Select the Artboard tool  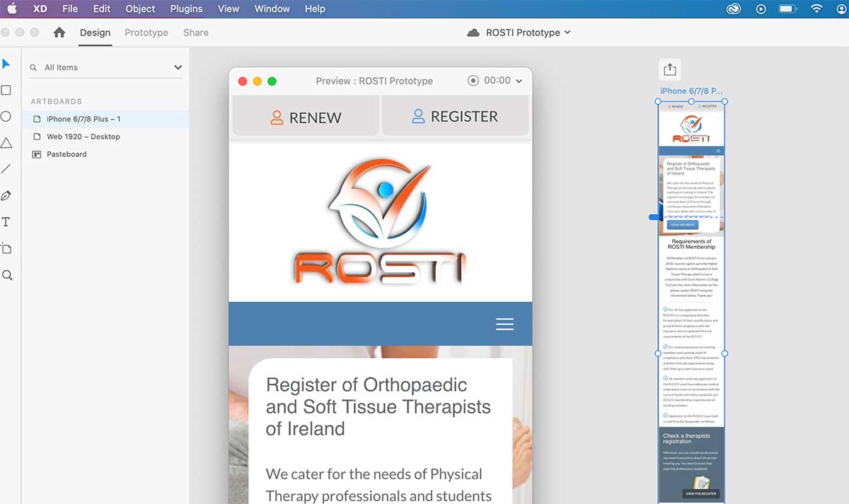[x=6, y=248]
